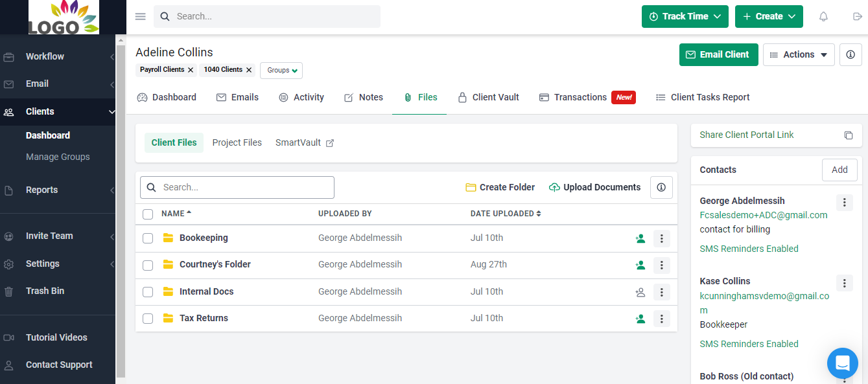Click the global search field
This screenshot has width=868, height=384.
(x=267, y=16)
